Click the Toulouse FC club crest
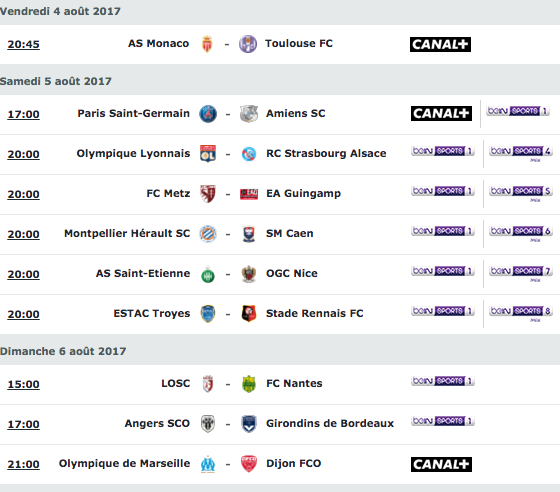Screen dimensions: 560x492 248,44
